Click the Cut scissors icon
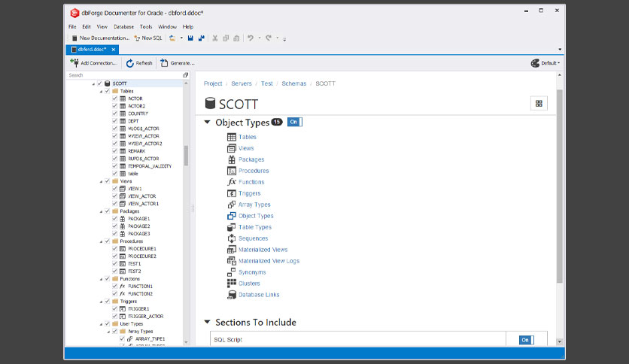Image resolution: width=629 pixels, height=364 pixels. point(215,38)
